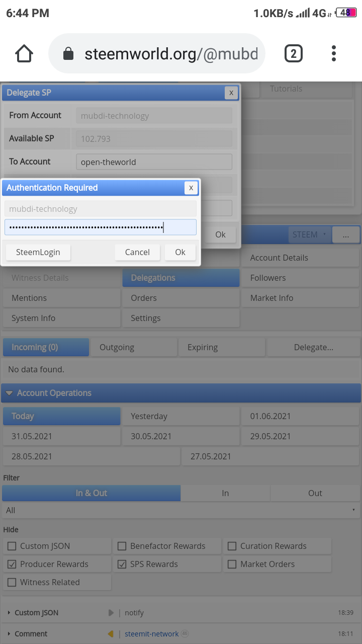
Task: Choose the In filter
Action: point(225,493)
